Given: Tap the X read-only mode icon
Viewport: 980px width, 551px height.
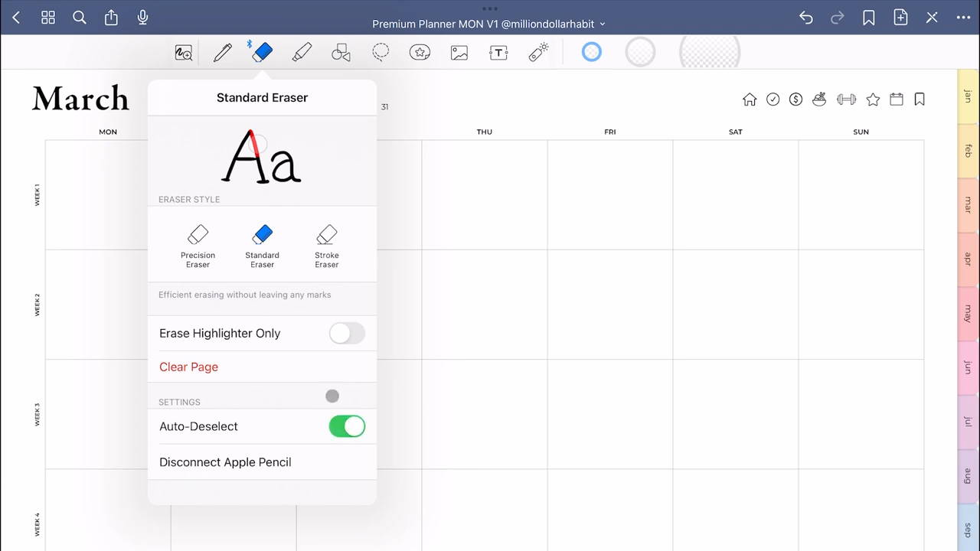Looking at the screenshot, I should click(932, 18).
